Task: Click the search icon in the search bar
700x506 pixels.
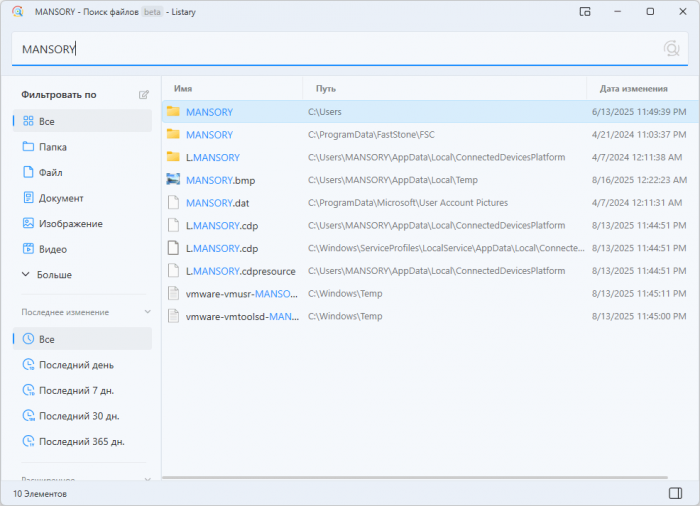Action: tap(671, 48)
